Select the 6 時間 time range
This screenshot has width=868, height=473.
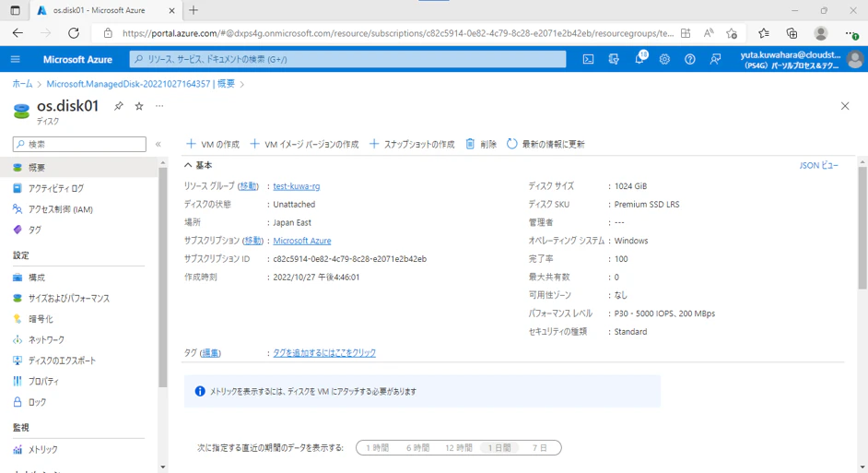(x=418, y=447)
